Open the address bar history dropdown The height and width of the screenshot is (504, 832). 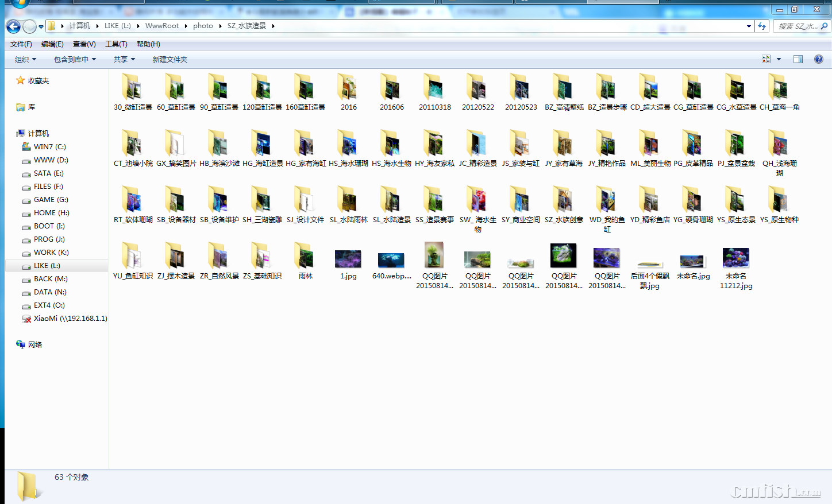coord(748,26)
